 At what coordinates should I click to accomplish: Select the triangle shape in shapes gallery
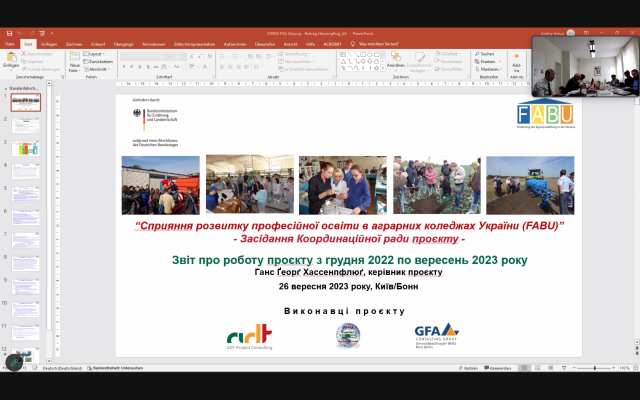coord(343,61)
